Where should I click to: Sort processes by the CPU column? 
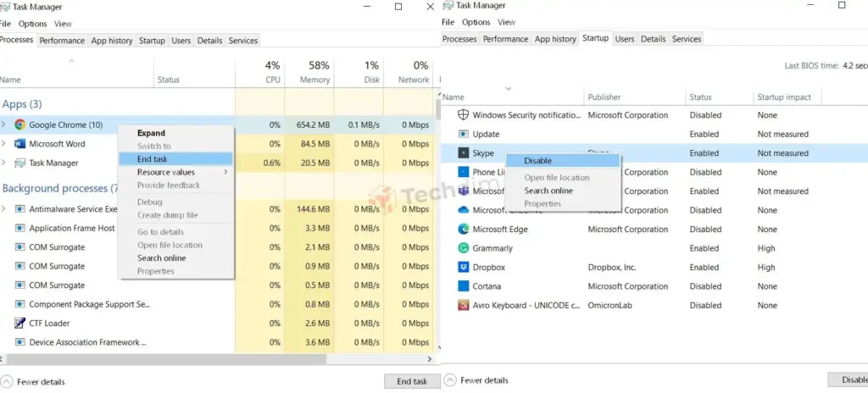coord(260,72)
